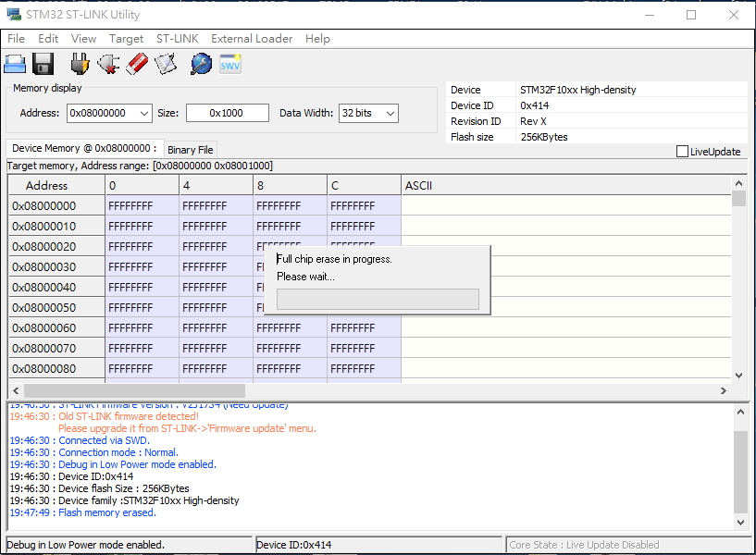Click log line 'Flash memory erased.'
Screen dimensions: 756x555
83,512
